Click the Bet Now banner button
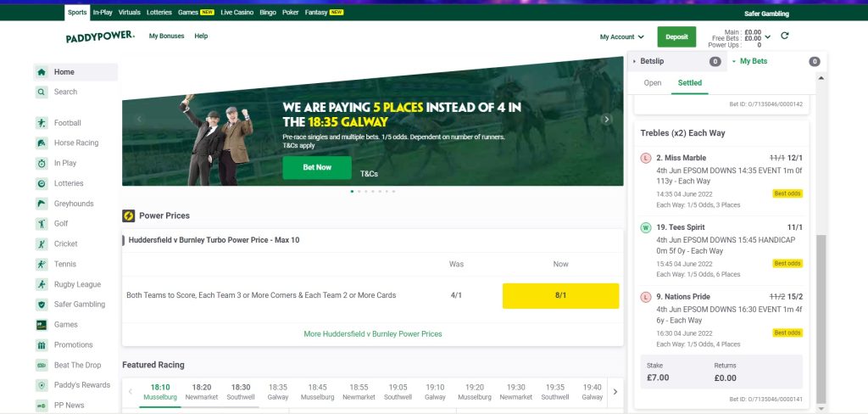 [x=317, y=167]
